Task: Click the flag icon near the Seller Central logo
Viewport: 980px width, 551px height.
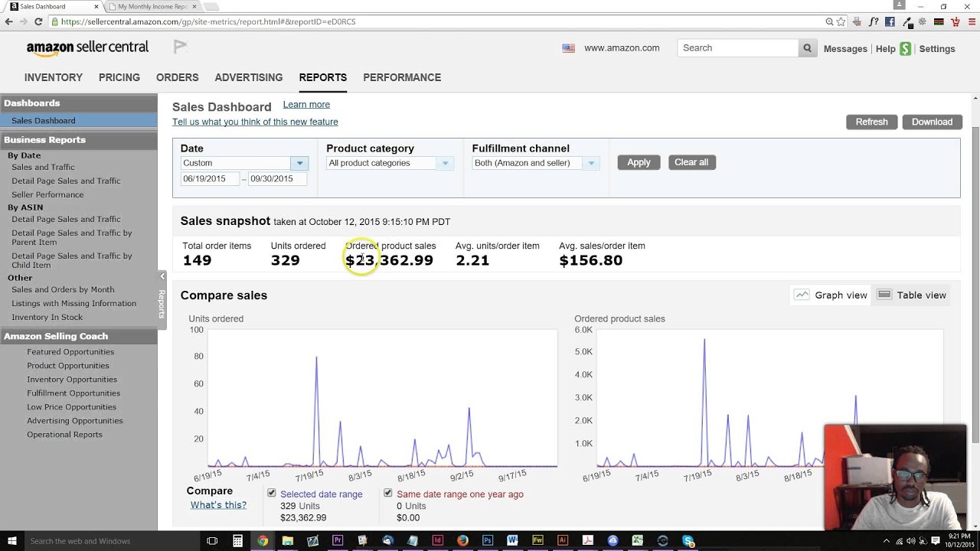Action: click(x=180, y=47)
